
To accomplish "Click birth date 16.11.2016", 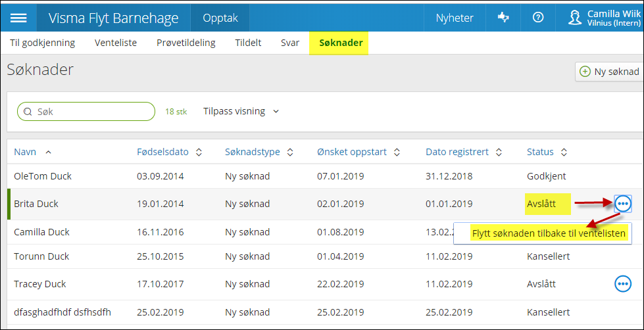I will pyautogui.click(x=161, y=232).
